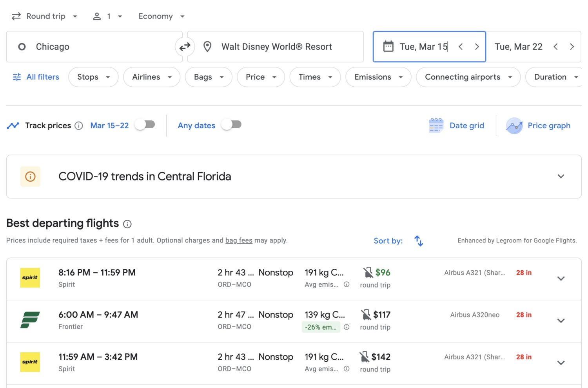Click the forward arrow next to Tue, Mar 22

click(x=572, y=46)
